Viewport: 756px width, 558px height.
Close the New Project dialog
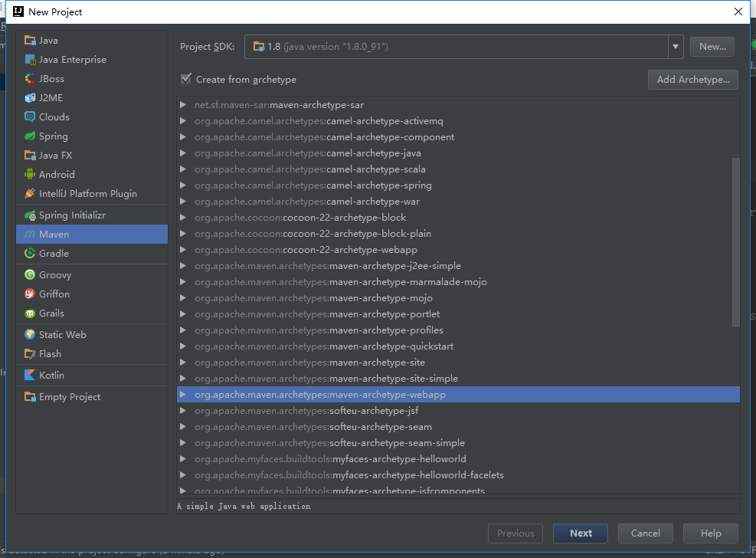[x=738, y=11]
